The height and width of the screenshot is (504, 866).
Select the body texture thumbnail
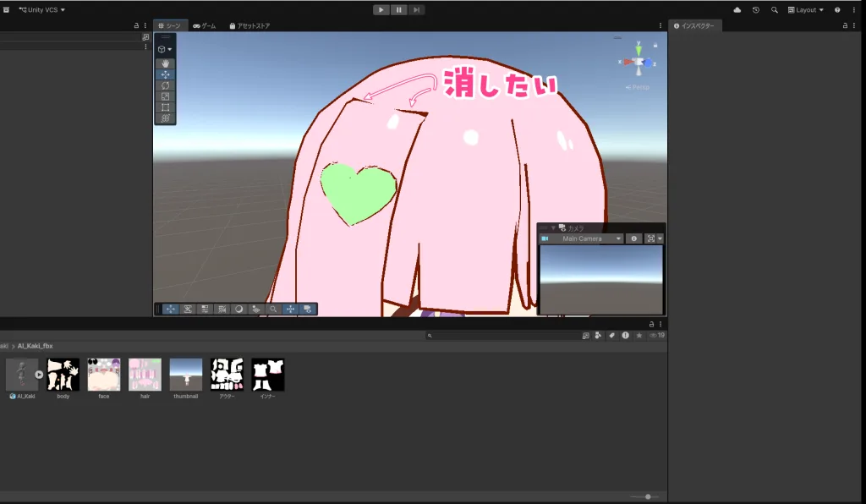coord(63,375)
